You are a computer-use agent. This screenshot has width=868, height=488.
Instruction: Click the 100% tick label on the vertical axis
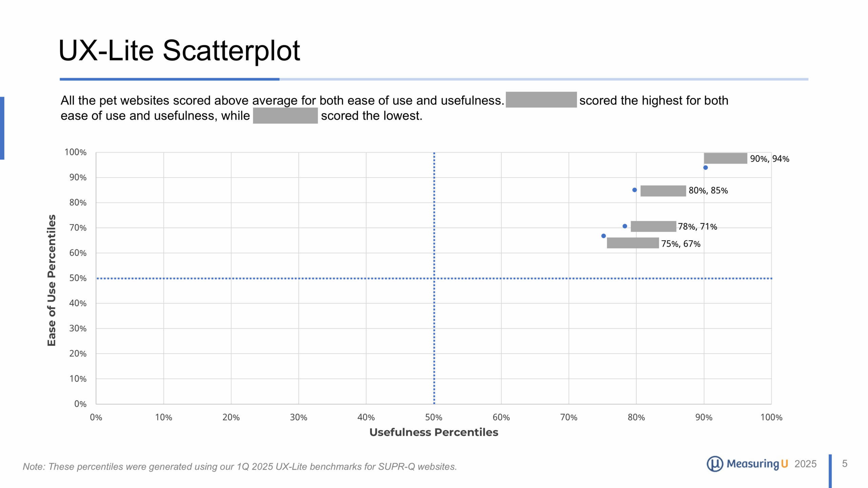(76, 152)
